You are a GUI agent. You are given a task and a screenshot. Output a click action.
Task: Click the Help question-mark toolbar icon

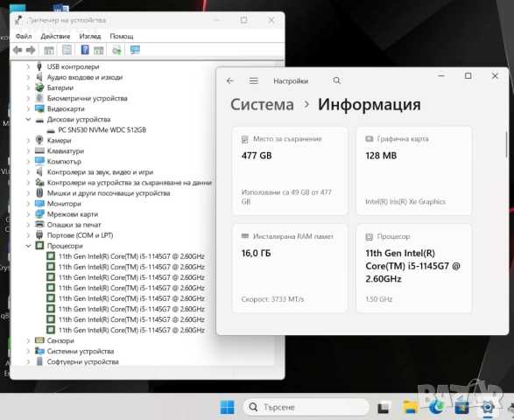[x=85, y=50]
